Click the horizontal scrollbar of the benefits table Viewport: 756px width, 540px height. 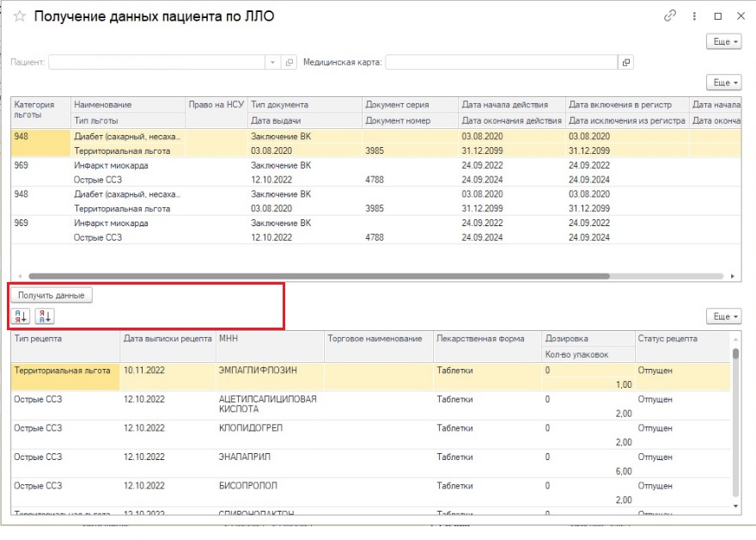[344, 277]
